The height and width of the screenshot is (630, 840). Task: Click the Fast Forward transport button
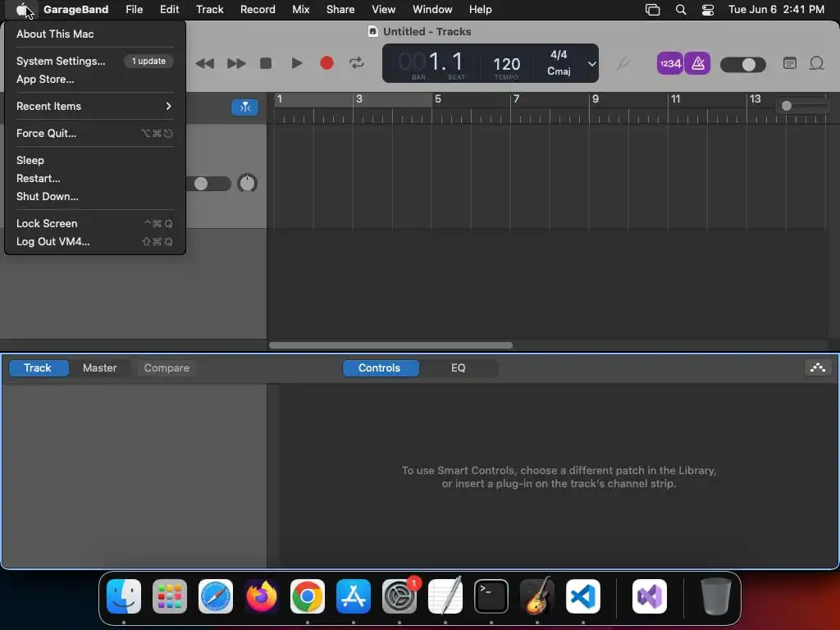(x=236, y=64)
